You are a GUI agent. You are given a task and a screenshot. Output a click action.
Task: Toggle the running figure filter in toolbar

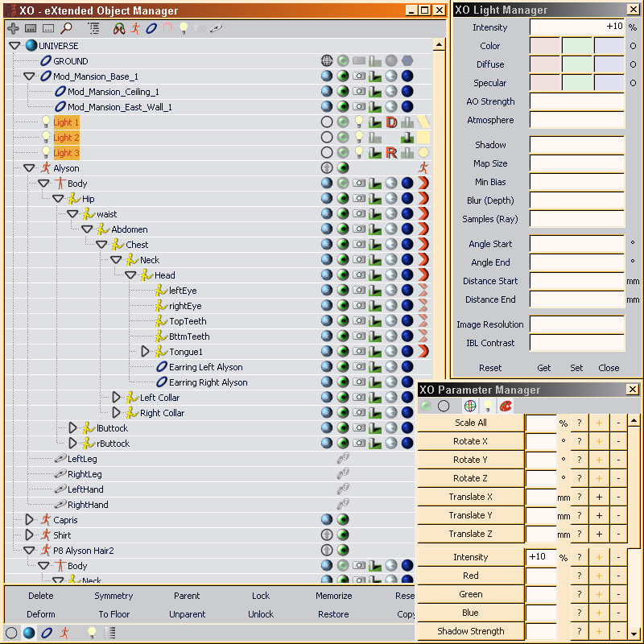[135, 28]
